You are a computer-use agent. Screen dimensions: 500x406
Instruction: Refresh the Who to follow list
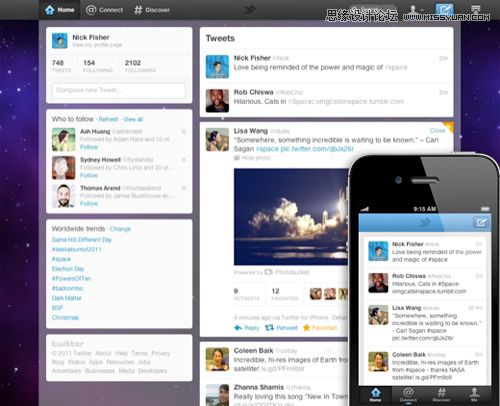(108, 119)
